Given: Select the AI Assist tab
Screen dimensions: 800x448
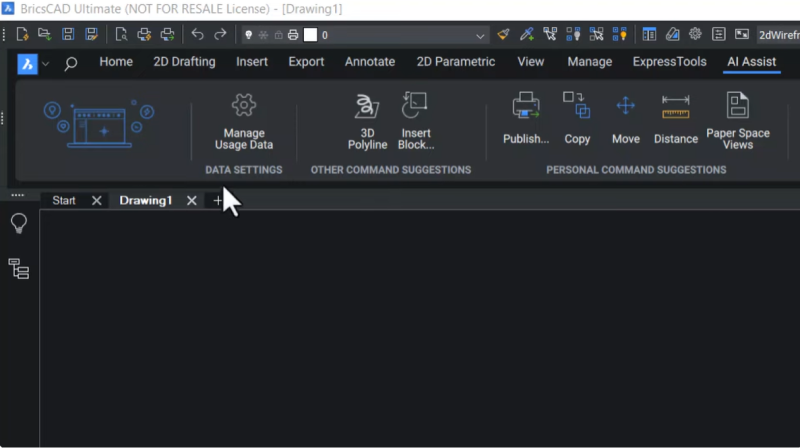Looking at the screenshot, I should point(752,62).
